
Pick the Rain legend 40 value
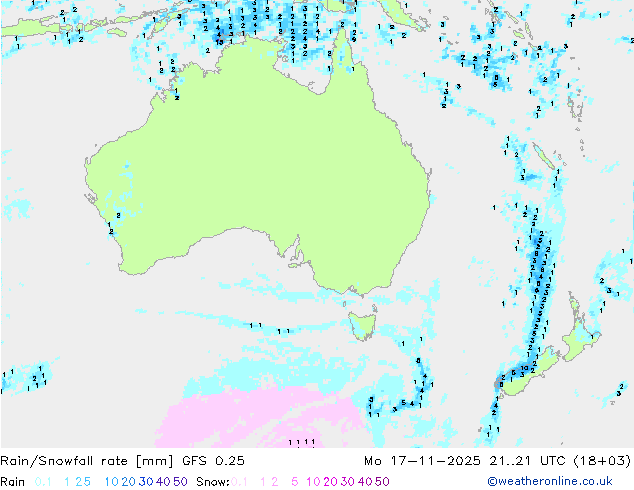point(163,482)
